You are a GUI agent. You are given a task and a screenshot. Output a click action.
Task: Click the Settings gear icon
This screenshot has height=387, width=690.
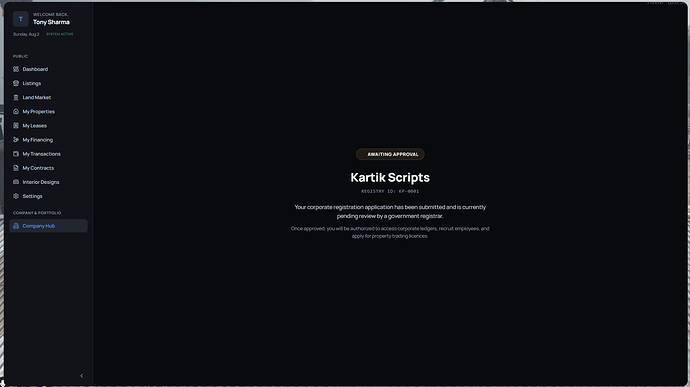[16, 196]
